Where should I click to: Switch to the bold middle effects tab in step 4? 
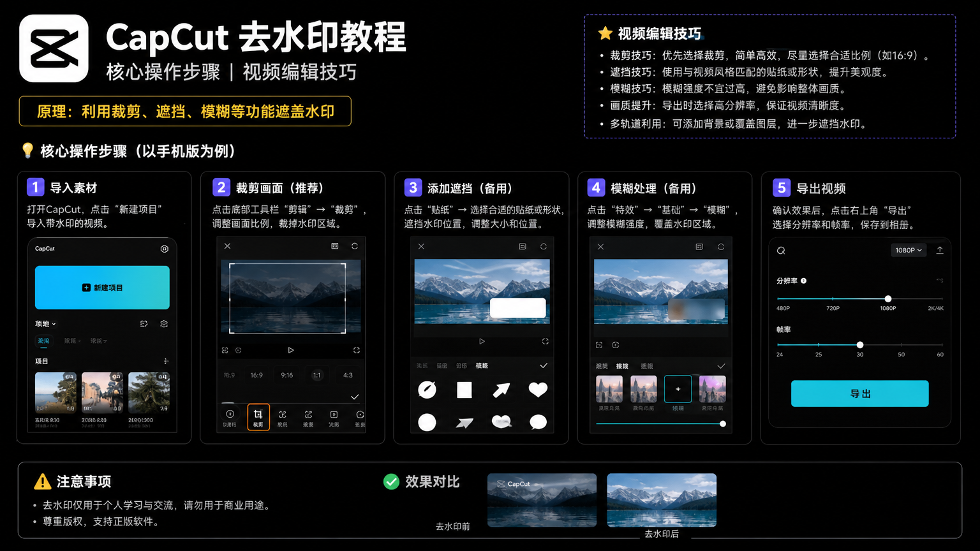[622, 366]
